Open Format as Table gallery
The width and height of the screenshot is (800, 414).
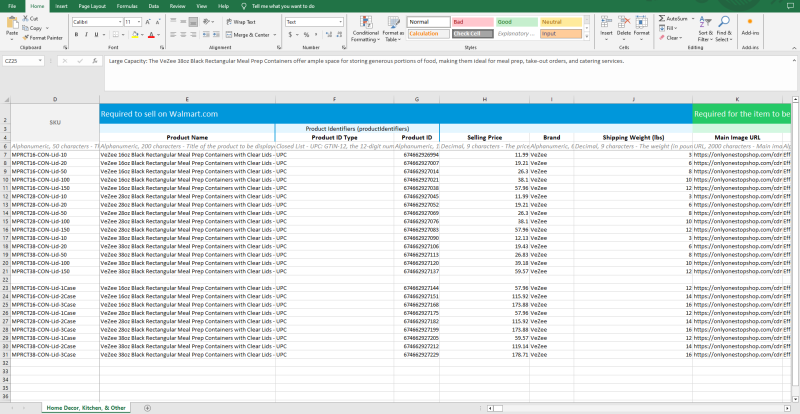[393, 29]
